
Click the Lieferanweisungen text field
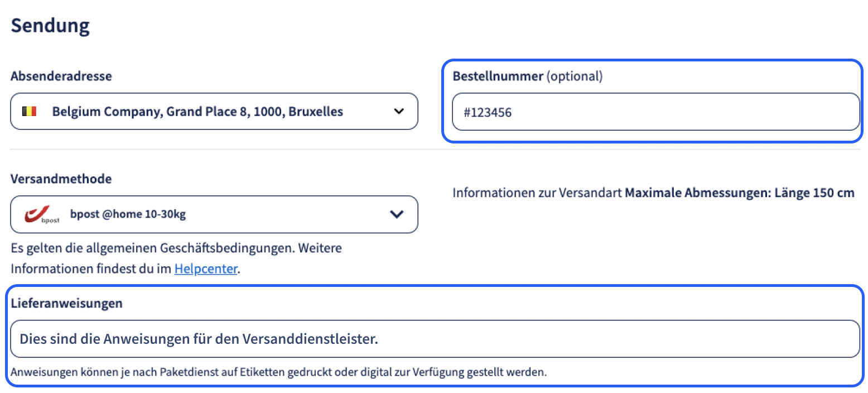point(435,339)
